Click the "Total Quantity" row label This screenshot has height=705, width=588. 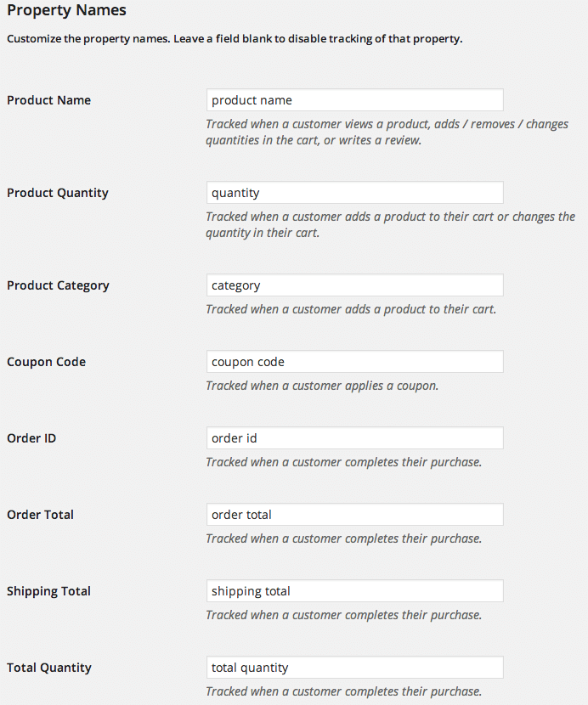tap(49, 668)
